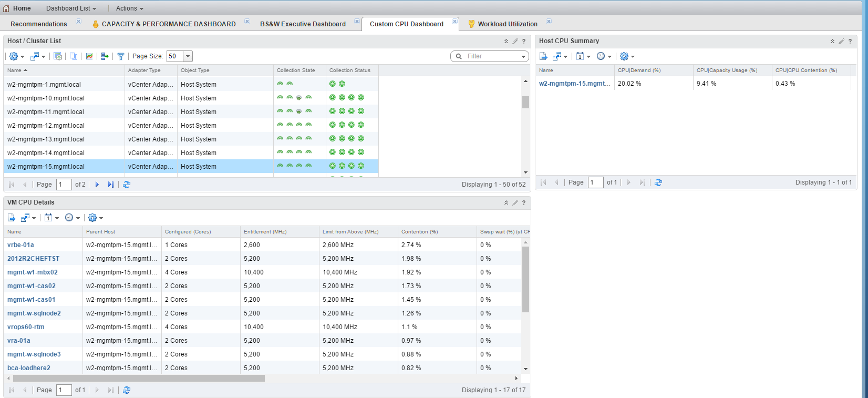The width and height of the screenshot is (868, 398).
Task: Click the export icon in Host CPU Summary
Action: coord(543,56)
